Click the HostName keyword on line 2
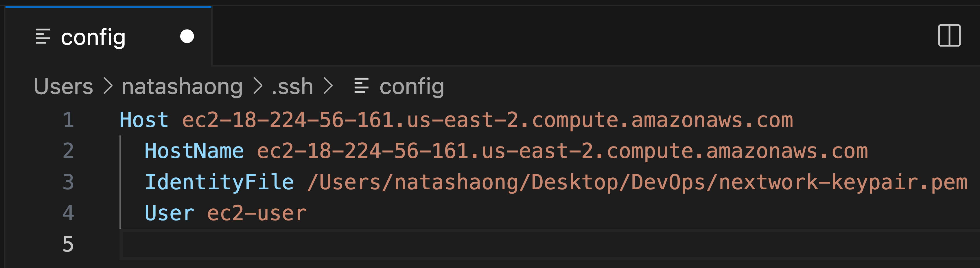Image resolution: width=980 pixels, height=268 pixels. 194,151
